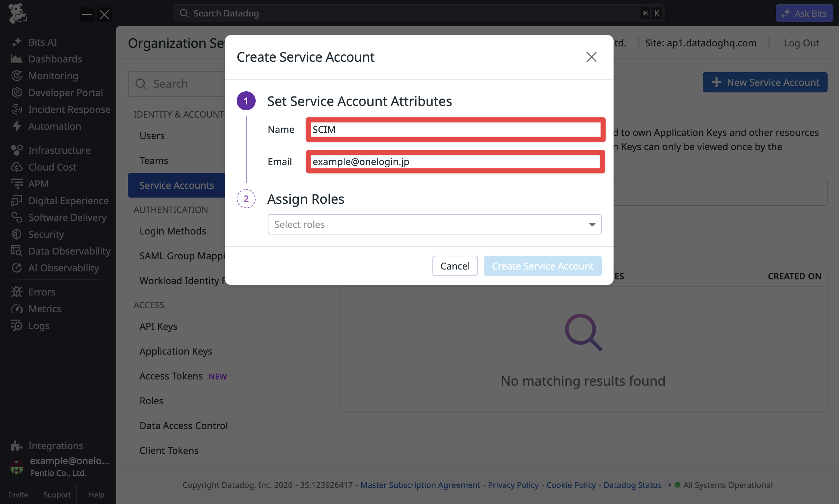Image resolution: width=840 pixels, height=504 pixels.
Task: Open the Select roles dropdown
Action: pos(435,224)
